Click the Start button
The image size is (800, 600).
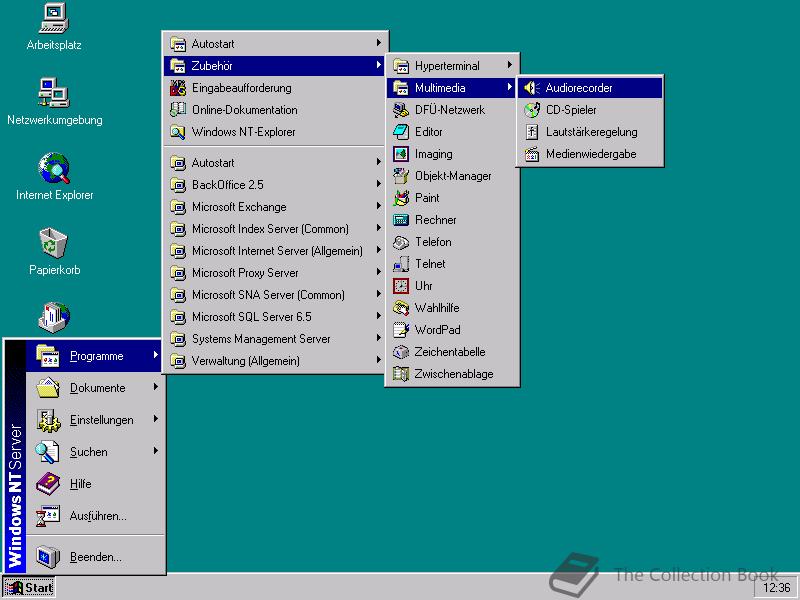coord(29,588)
